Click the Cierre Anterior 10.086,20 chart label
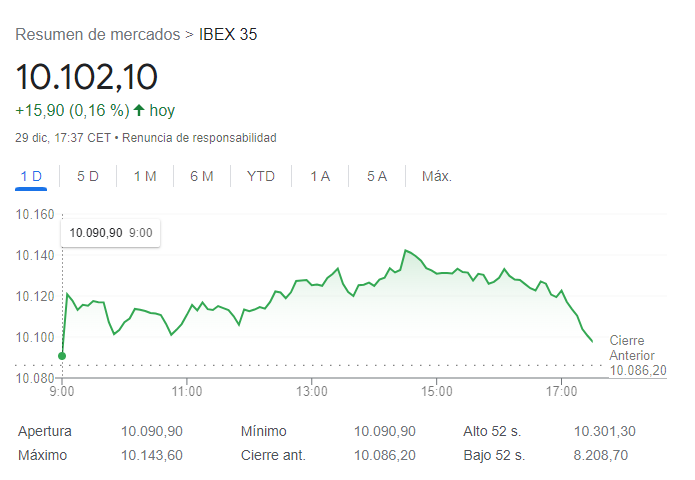Viewport: 695px width, 480px height. tap(637, 355)
